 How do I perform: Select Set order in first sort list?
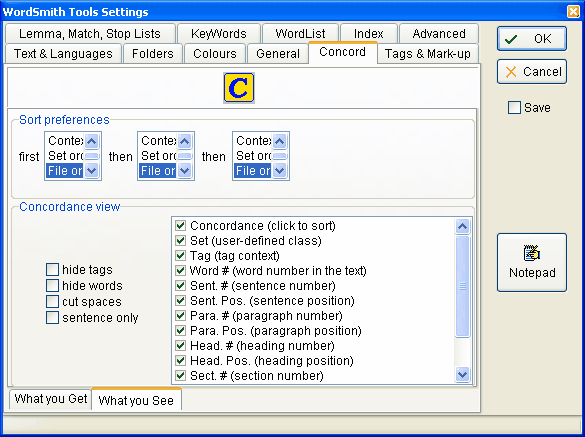point(65,156)
